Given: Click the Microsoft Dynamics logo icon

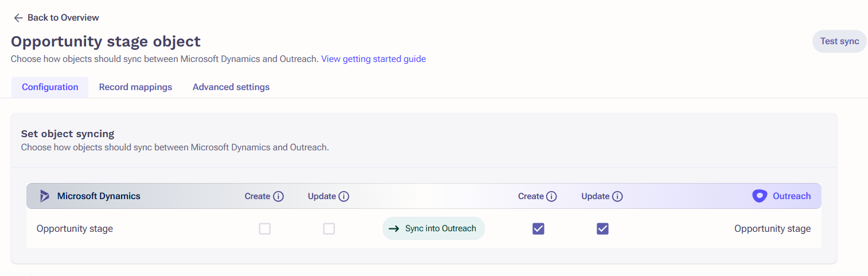Looking at the screenshot, I should pyautogui.click(x=45, y=196).
